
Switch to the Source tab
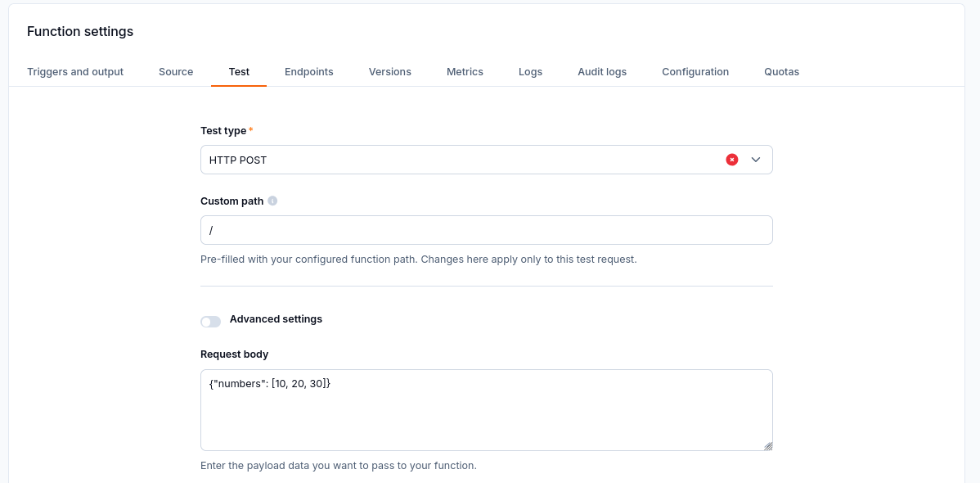click(x=176, y=71)
